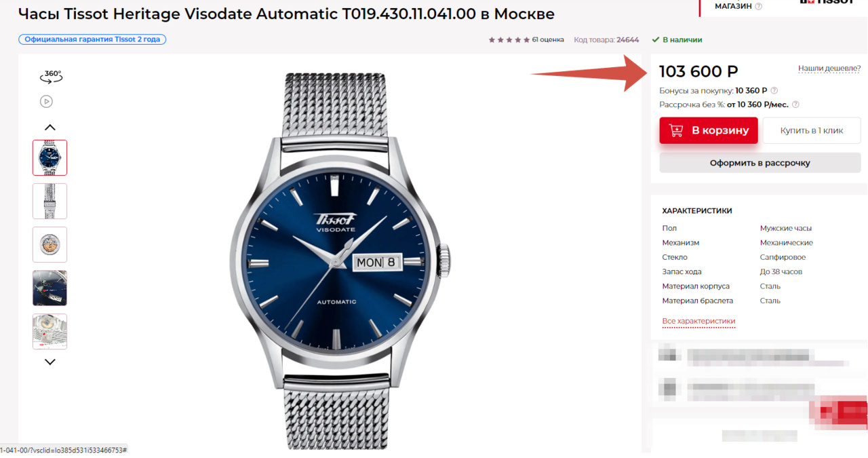Viewport: 868px width, 458px height.
Task: Select the mesh bracelet thumbnail
Action: [50, 201]
